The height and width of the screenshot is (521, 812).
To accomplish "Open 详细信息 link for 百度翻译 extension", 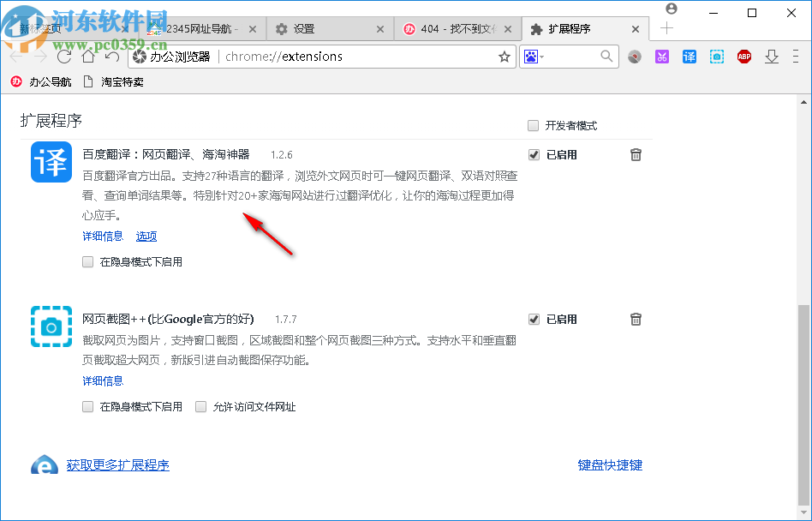I will click(102, 236).
